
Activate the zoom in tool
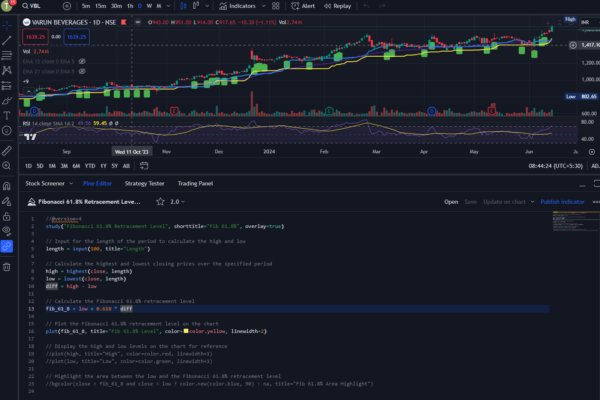point(7,166)
